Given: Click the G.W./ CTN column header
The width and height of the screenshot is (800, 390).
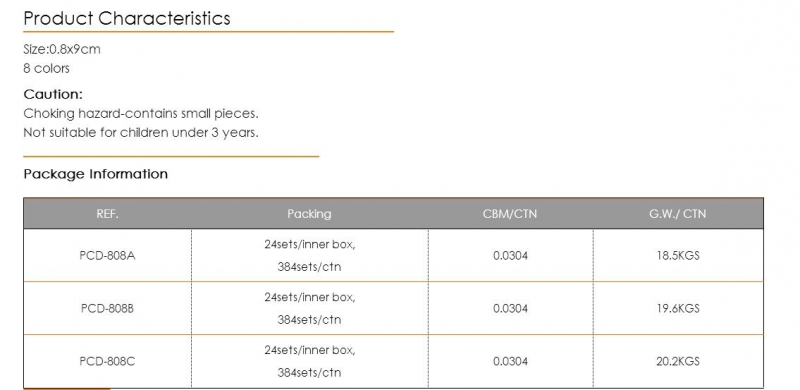Looking at the screenshot, I should [678, 214].
